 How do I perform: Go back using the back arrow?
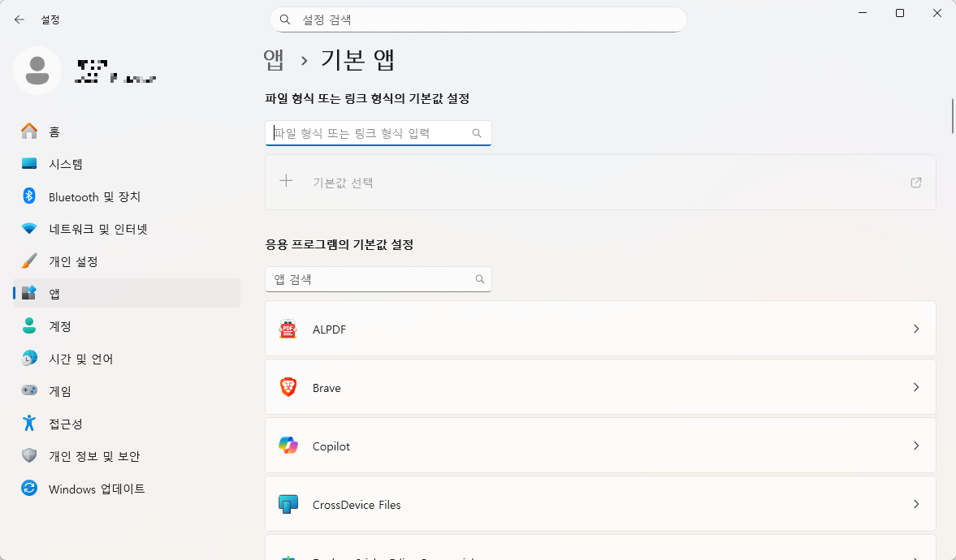point(19,19)
